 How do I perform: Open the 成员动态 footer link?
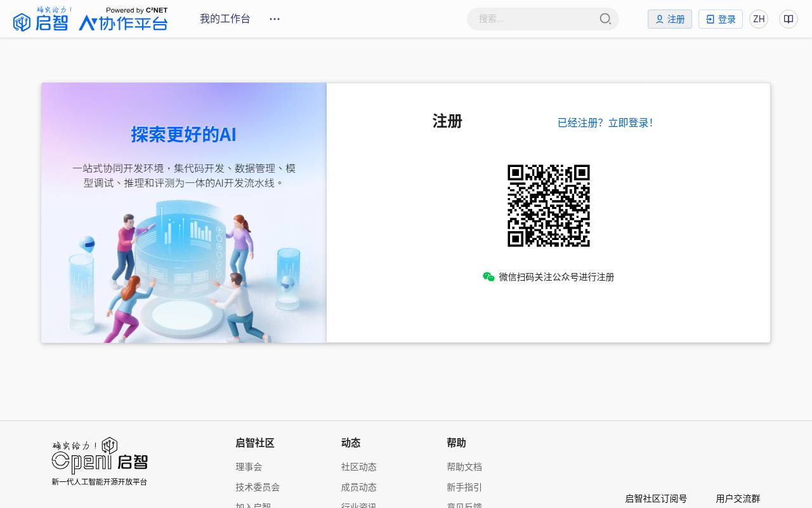[359, 487]
